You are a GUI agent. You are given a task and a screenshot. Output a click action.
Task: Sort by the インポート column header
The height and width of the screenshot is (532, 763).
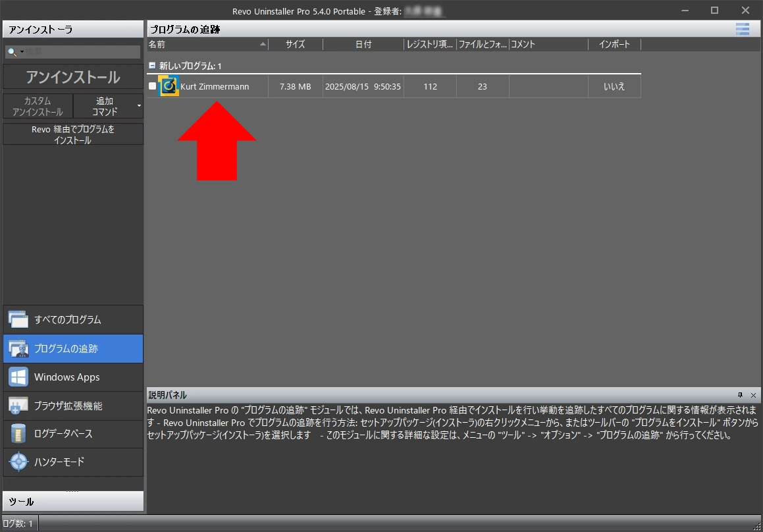tap(614, 44)
